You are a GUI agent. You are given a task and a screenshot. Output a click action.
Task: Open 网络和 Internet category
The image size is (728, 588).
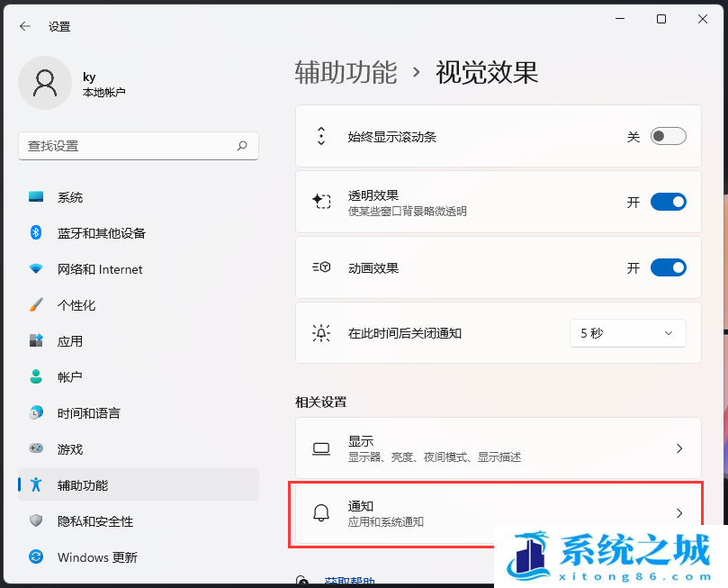pos(139,269)
